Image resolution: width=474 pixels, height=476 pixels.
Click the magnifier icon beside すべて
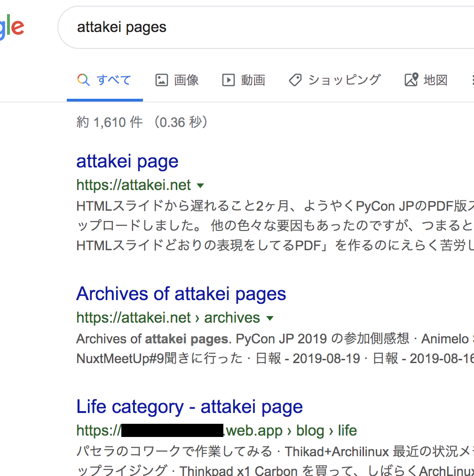pos(83,80)
